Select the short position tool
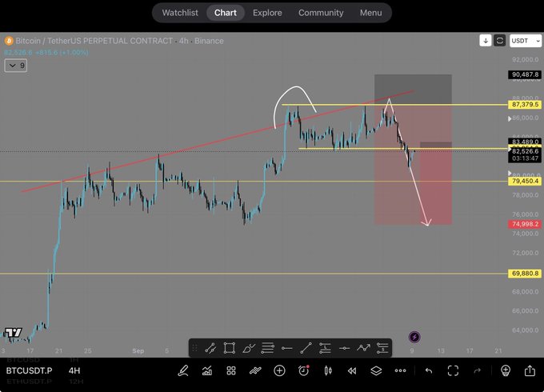 382,348
